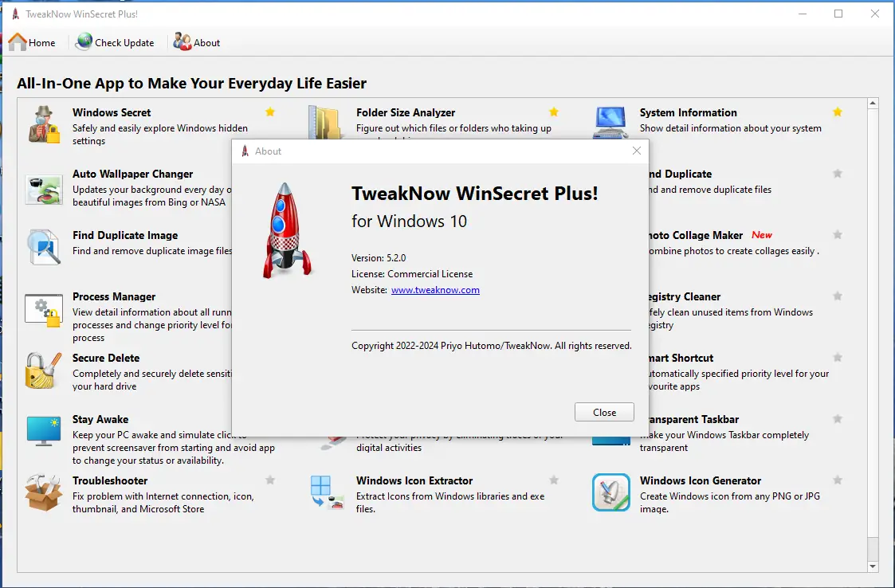Click Check Update in the toolbar
Viewport: 895px width, 588px height.
click(115, 42)
